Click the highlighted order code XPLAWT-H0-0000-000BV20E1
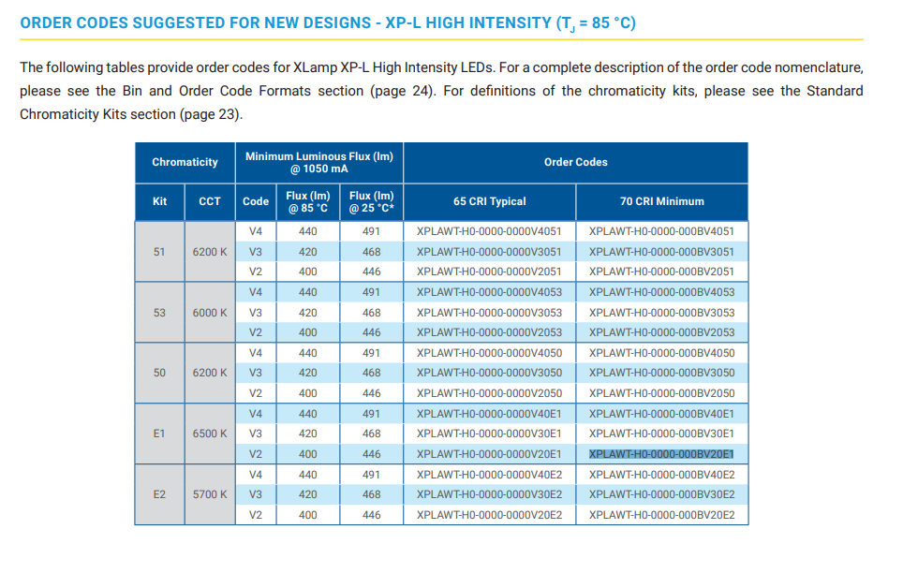903x588 pixels. tap(661, 454)
